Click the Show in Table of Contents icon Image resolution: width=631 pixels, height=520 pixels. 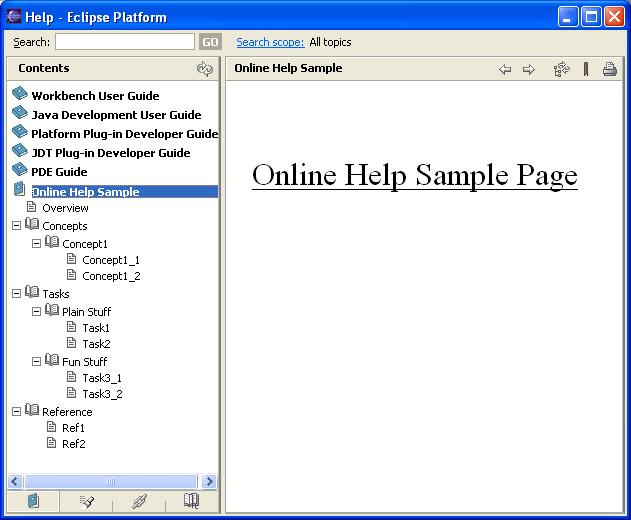pyautogui.click(x=561, y=69)
